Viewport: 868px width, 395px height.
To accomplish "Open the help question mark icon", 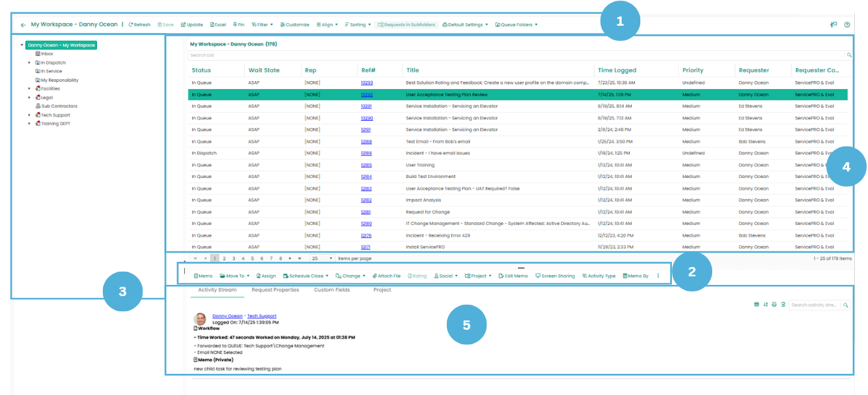I will click(847, 25).
